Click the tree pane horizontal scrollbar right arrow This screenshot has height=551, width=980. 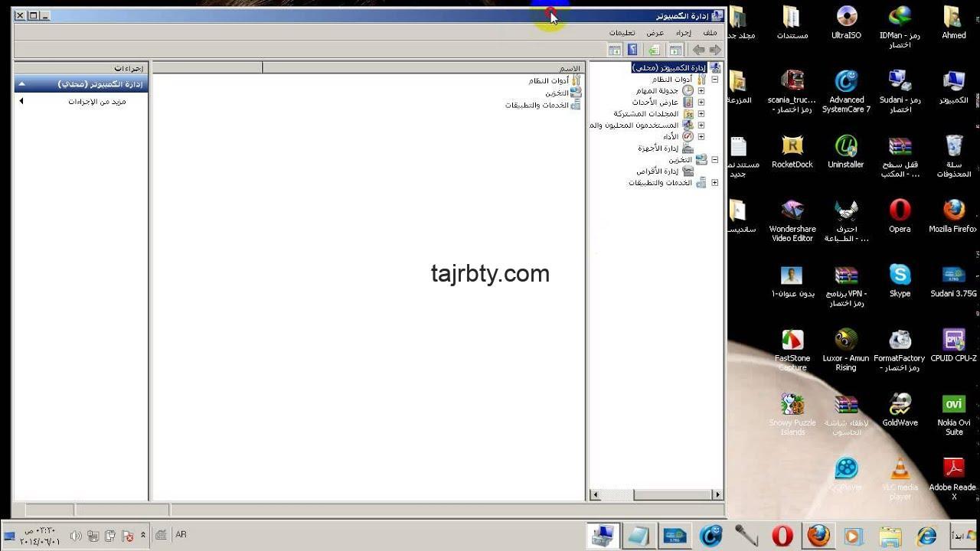point(717,495)
